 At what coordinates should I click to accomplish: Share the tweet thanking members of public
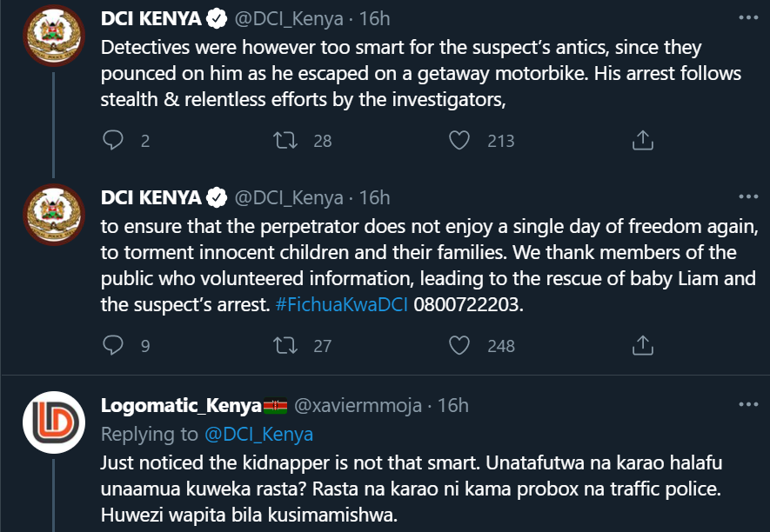pos(642,345)
